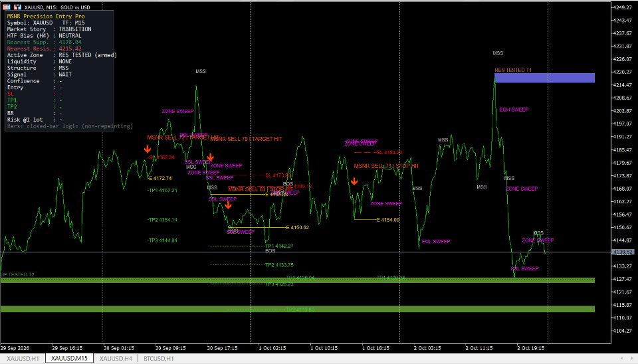
Task: Select the sell arrow beside SL 4182.04
Action: pos(148,149)
